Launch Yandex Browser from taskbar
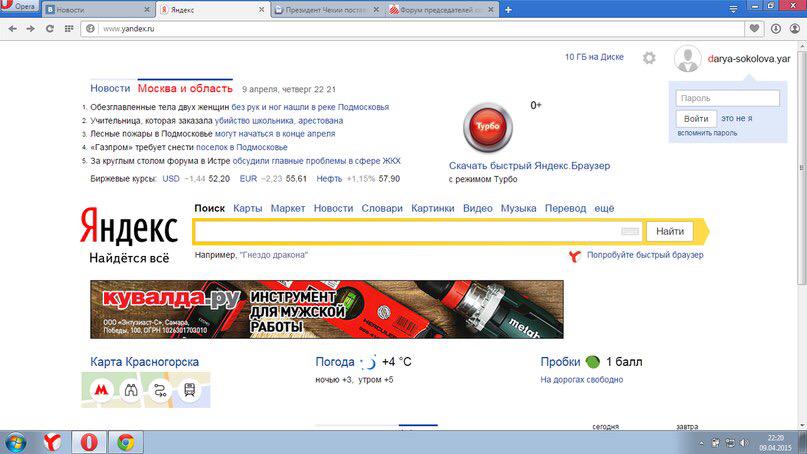This screenshot has width=807, height=454. (52, 443)
